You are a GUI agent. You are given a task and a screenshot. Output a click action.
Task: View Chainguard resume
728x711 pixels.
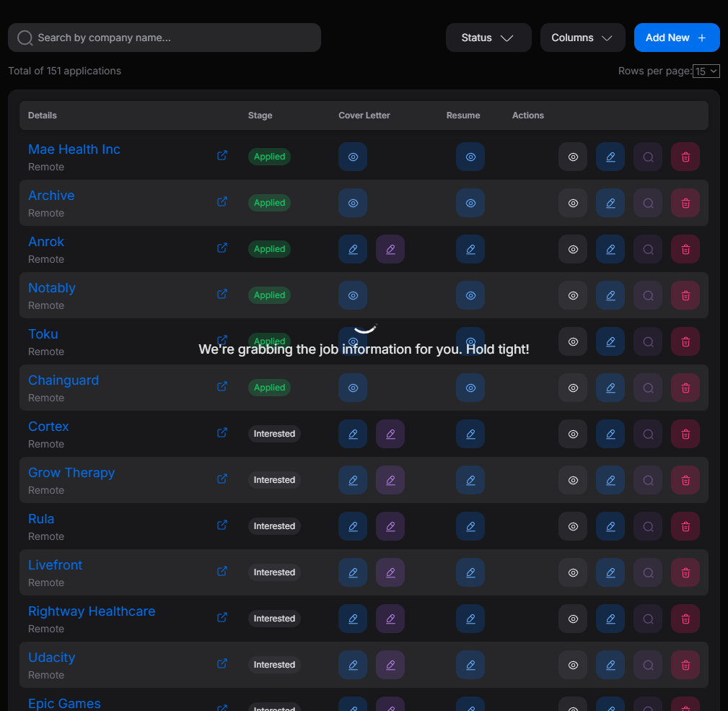[470, 388]
